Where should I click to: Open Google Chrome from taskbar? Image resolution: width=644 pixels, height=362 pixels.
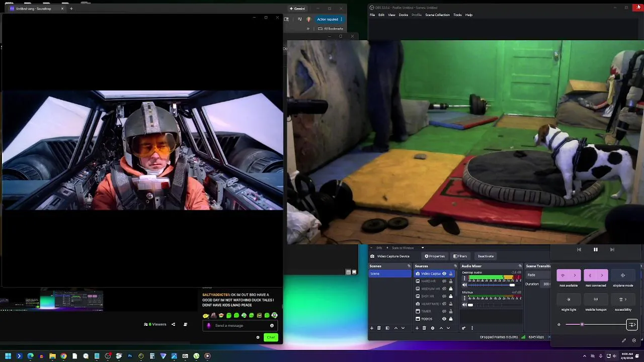tap(63, 356)
